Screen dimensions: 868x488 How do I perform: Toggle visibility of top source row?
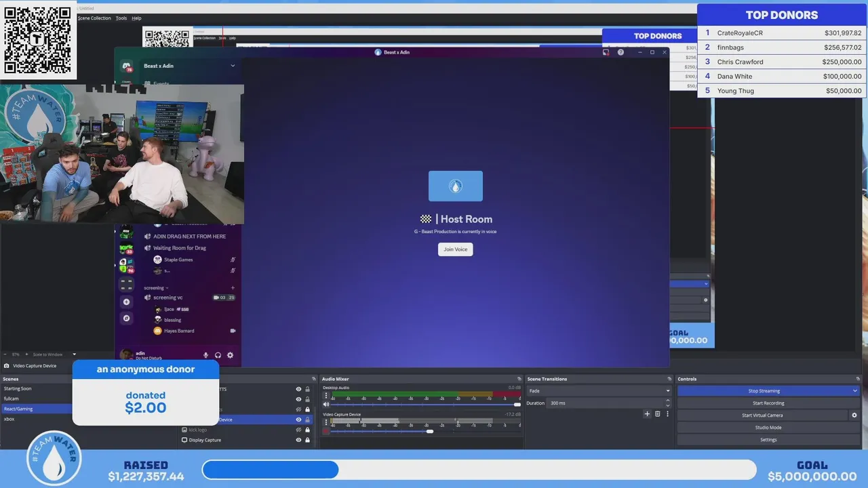[298, 389]
